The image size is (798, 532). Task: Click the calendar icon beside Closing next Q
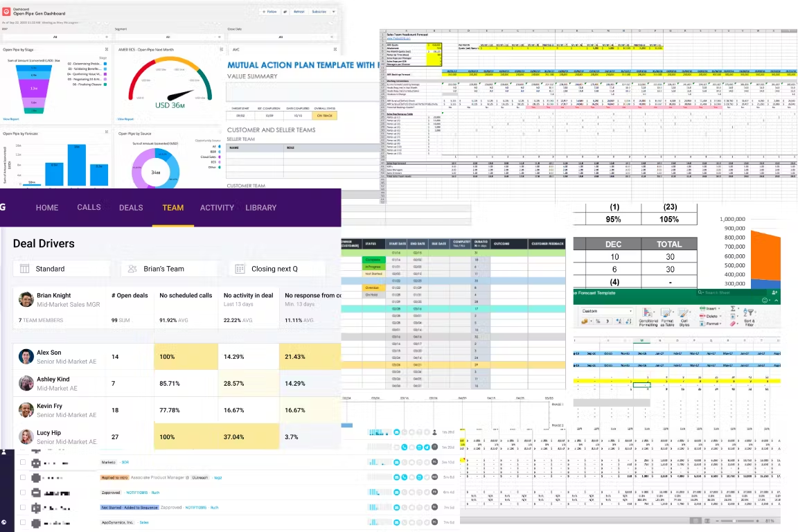tap(240, 269)
